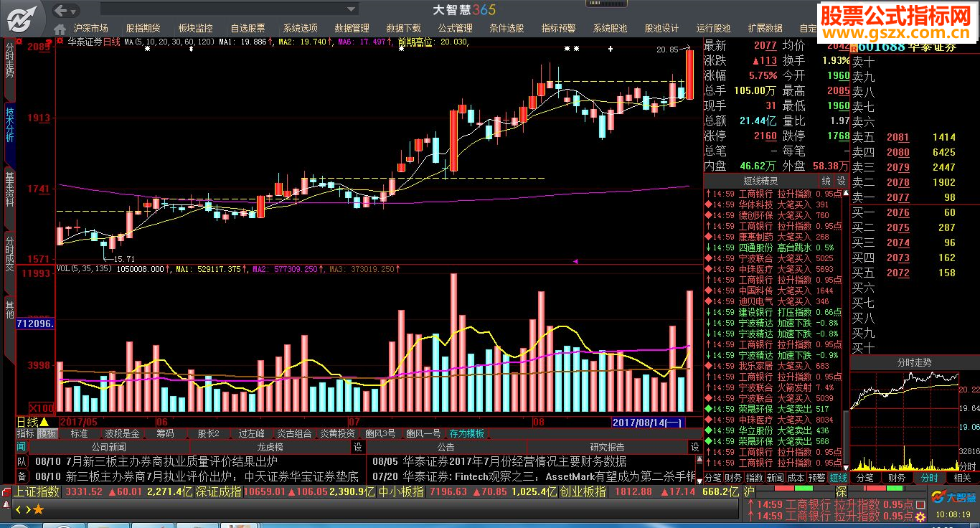This screenshot has height=528, width=980.
Task: Select the 股长2 template
Action: point(208,433)
